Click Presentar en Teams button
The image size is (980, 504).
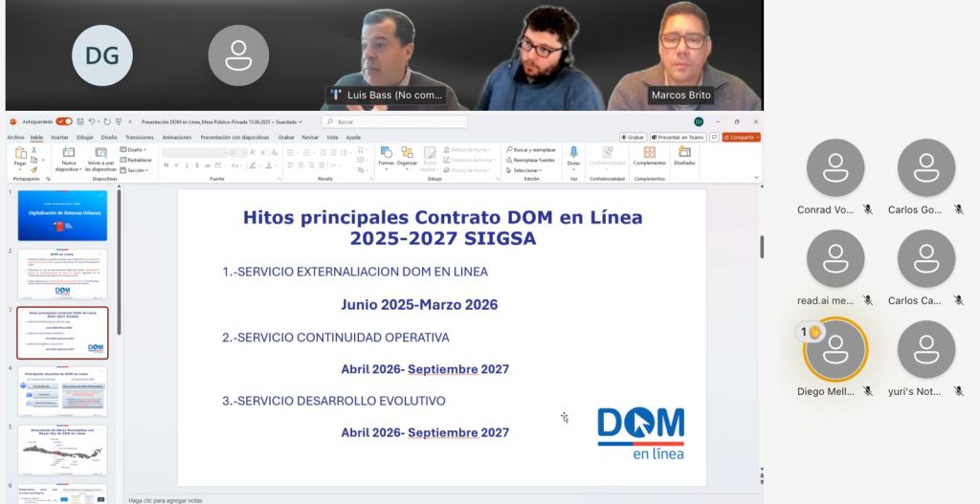(679, 138)
